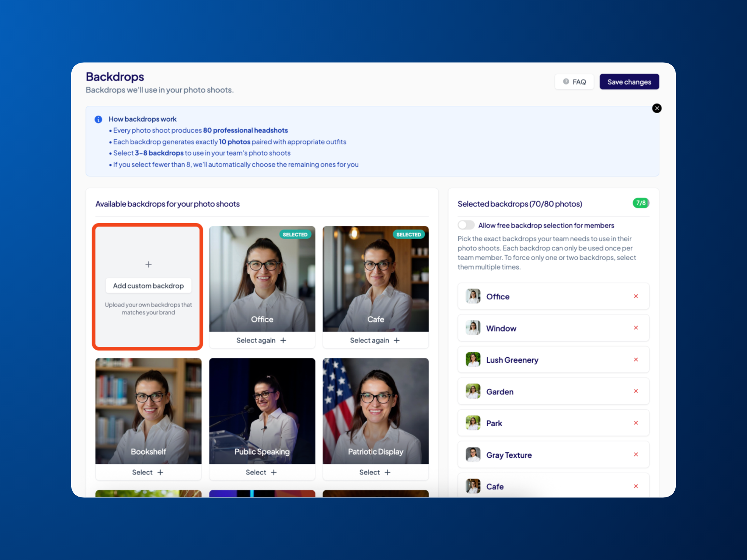Image resolution: width=747 pixels, height=560 pixels.
Task: Remove Cafe from selected backdrops list
Action: pyautogui.click(x=636, y=486)
